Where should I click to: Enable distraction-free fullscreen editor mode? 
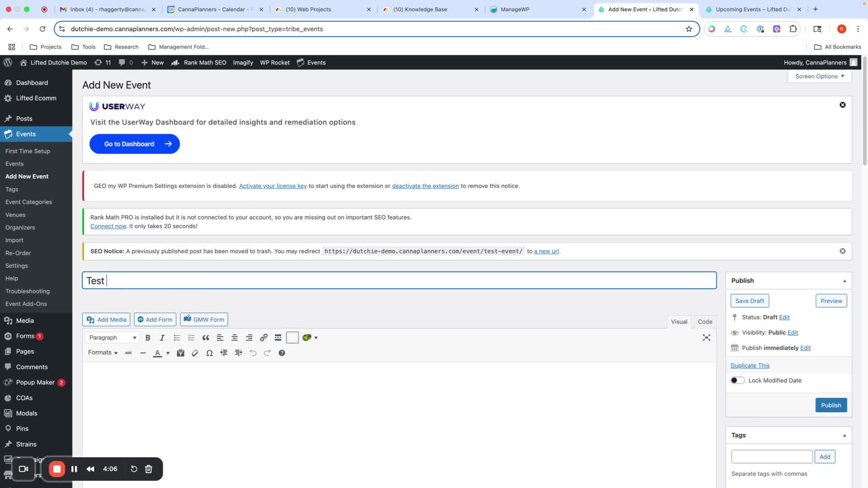[x=706, y=338]
